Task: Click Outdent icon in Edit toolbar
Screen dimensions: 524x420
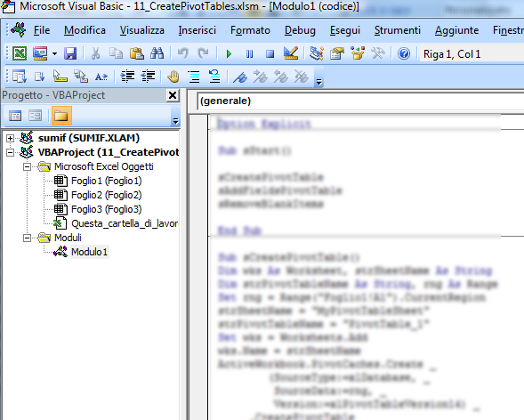Action: [148, 77]
